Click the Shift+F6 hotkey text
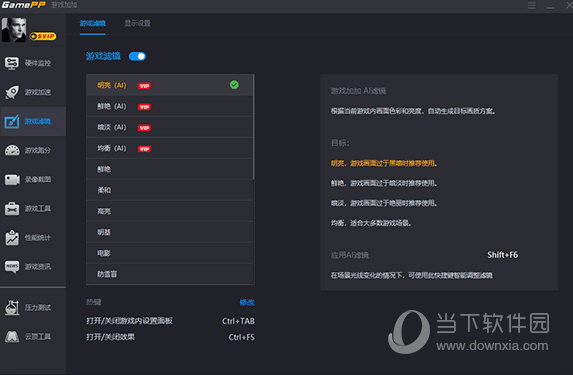Viewport: 573px width, 375px height. (502, 255)
